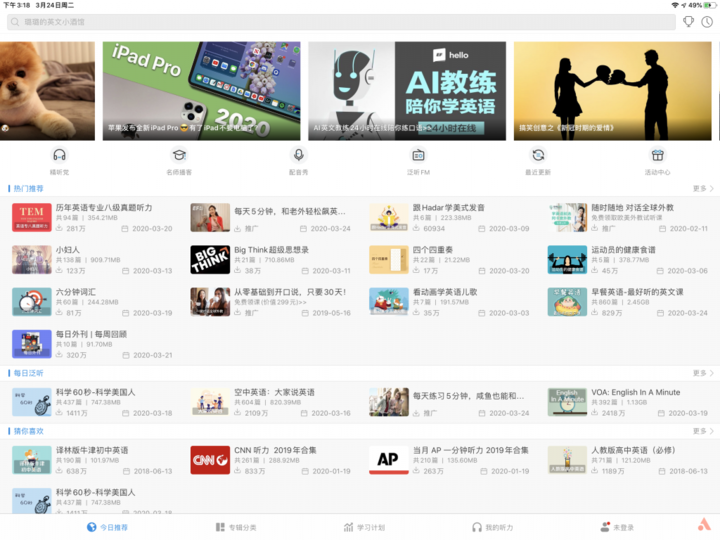Open the headphones 精听党 icon
Screen dimensions: 720x540
tap(59, 155)
